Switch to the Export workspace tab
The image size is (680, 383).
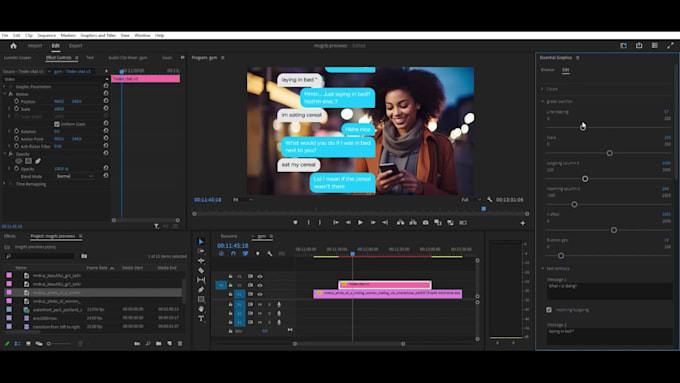pos(75,46)
